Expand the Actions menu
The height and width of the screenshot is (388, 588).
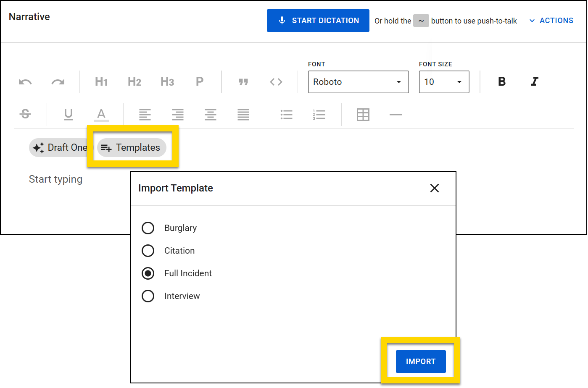(x=551, y=20)
